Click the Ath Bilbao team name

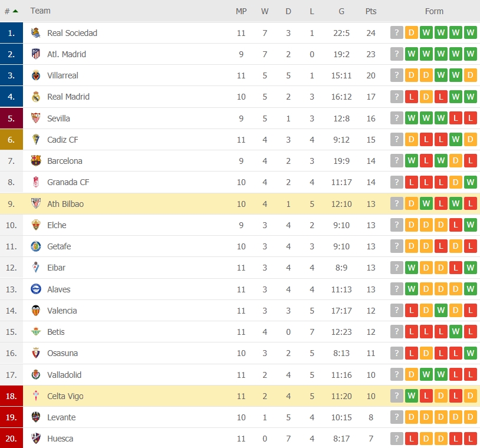tap(65, 204)
